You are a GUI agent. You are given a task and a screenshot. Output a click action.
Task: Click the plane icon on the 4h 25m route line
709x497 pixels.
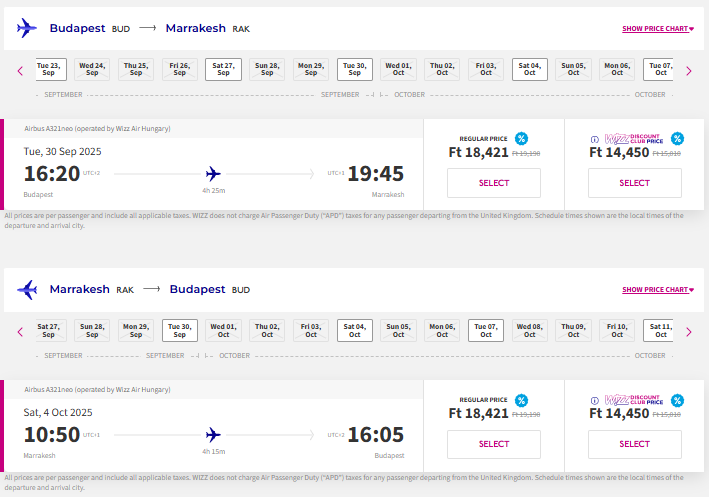coord(213,174)
